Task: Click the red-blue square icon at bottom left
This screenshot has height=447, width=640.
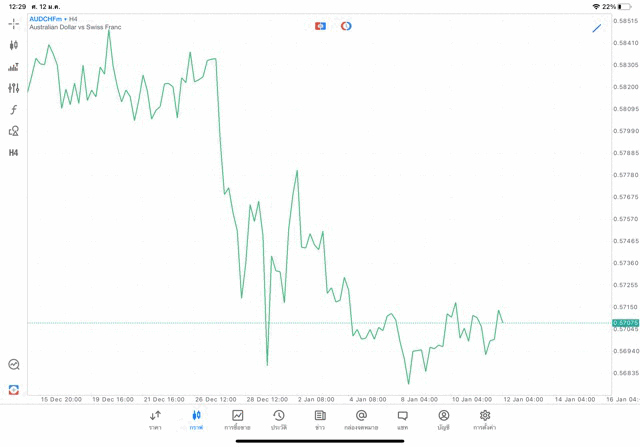Action: click(x=14, y=389)
